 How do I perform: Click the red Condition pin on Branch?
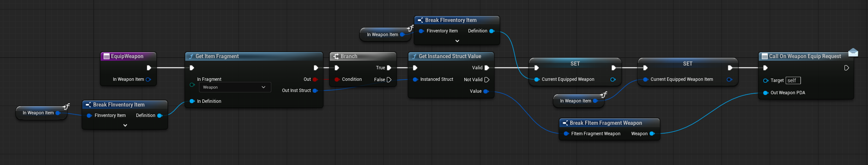[x=337, y=79]
